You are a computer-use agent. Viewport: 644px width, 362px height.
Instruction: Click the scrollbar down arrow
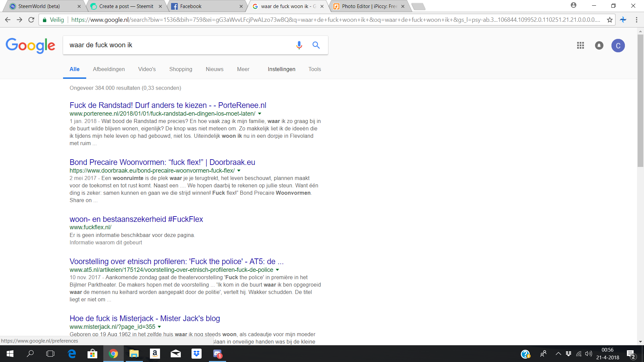pos(640,342)
